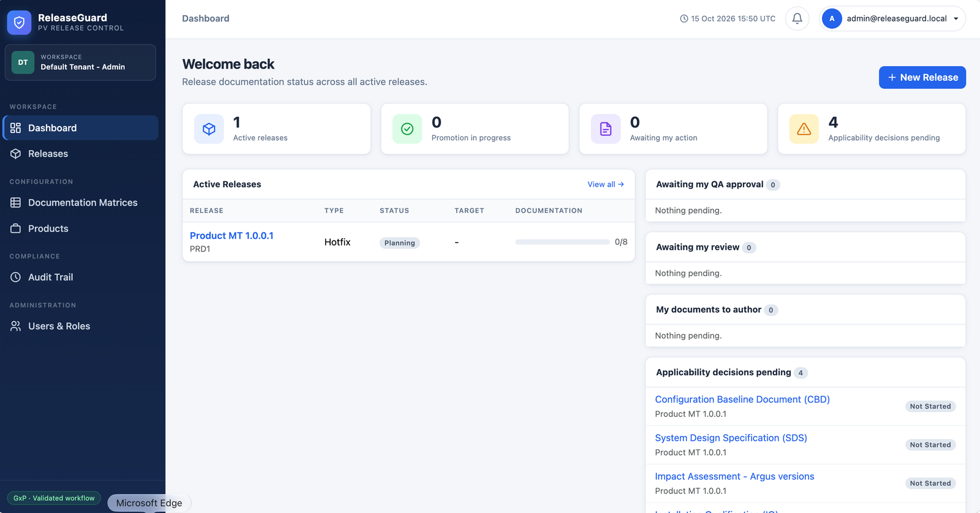Open Documentation Matrices page
This screenshot has width=980, height=513.
coord(80,203)
